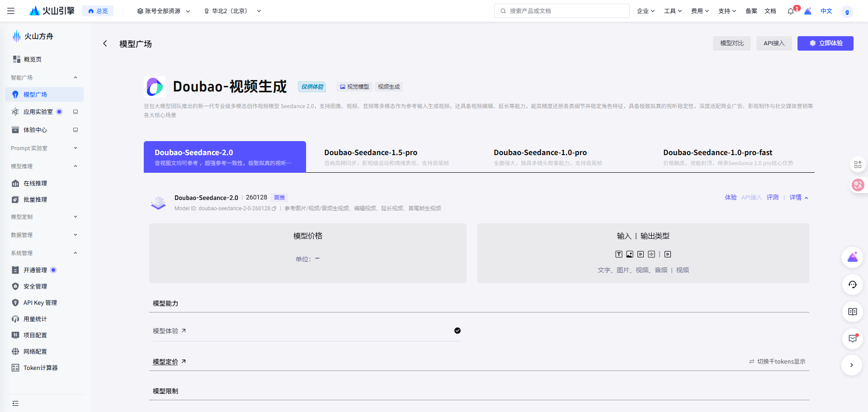This screenshot has width=868, height=412.
Task: Open the notification bell
Action: click(x=791, y=11)
